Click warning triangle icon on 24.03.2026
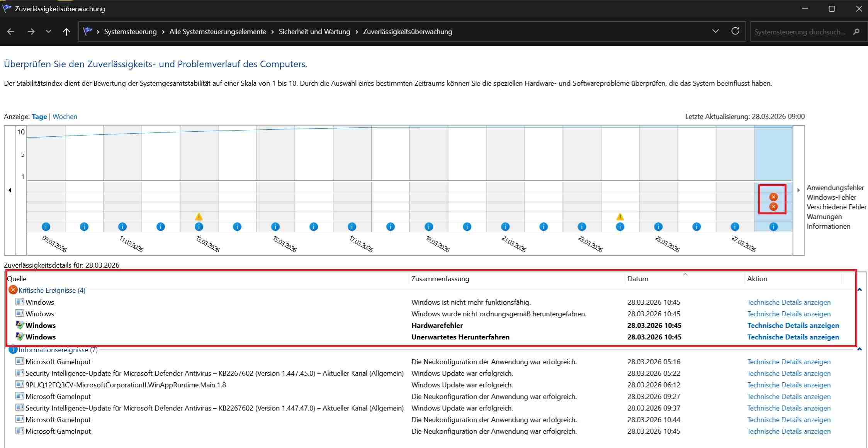 click(x=620, y=217)
